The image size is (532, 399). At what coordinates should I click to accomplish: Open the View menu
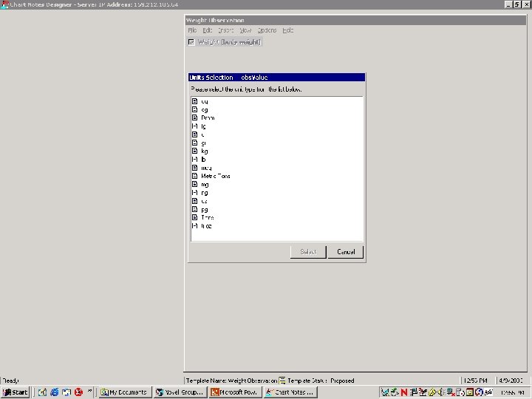245,30
